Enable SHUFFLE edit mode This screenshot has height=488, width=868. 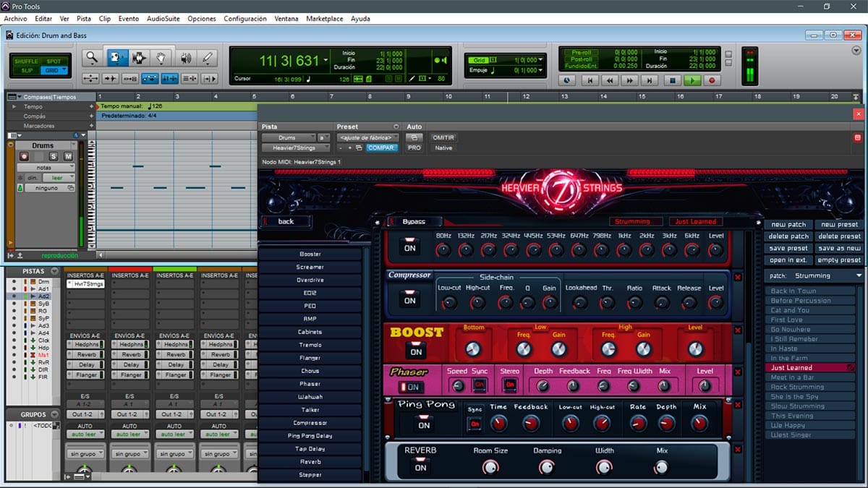[26, 61]
